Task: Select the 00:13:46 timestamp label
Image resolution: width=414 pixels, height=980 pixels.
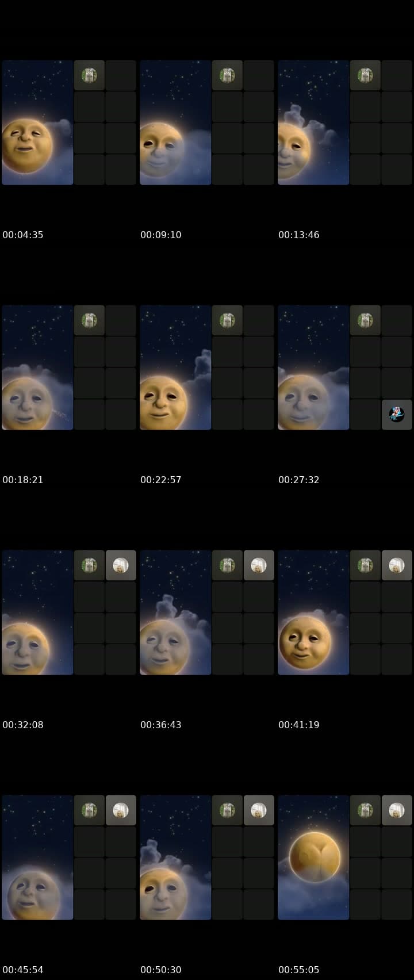Action: 299,235
